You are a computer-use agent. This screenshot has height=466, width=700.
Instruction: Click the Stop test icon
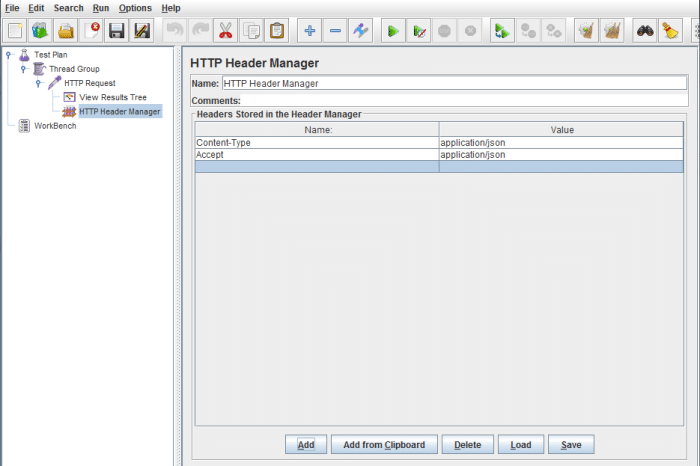coord(444,31)
